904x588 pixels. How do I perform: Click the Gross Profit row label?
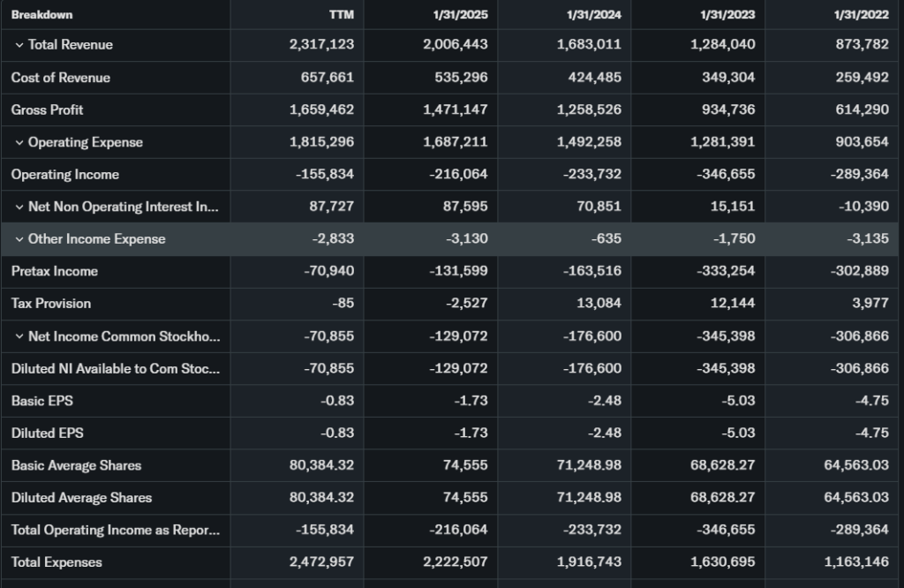48,109
